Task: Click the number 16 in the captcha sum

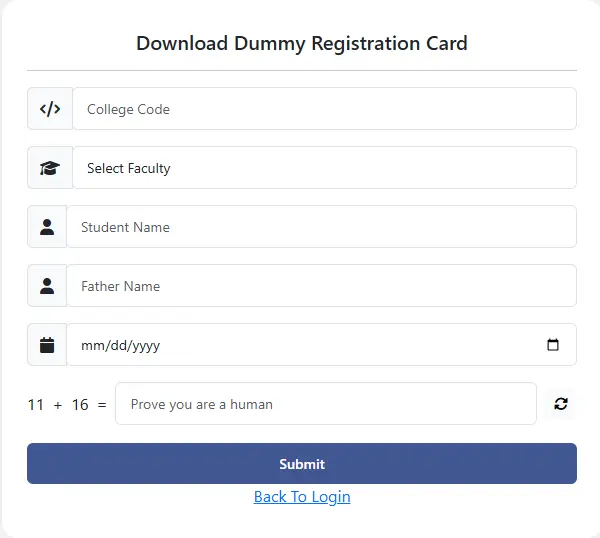Action: point(80,405)
